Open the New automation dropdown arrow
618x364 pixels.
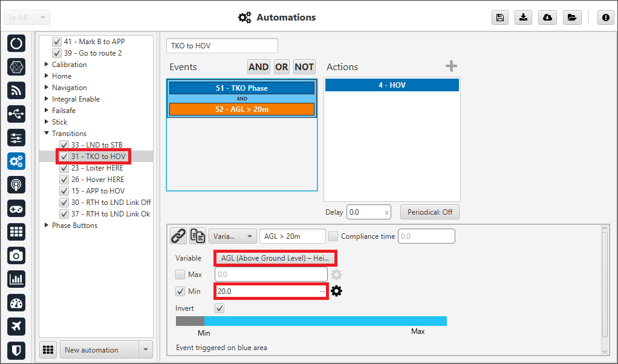[x=145, y=349]
